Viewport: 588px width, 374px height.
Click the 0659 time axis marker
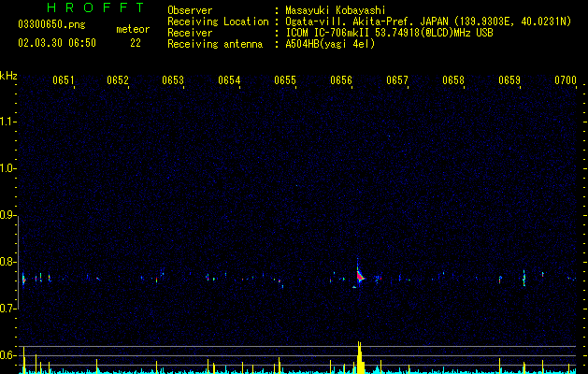(x=509, y=80)
